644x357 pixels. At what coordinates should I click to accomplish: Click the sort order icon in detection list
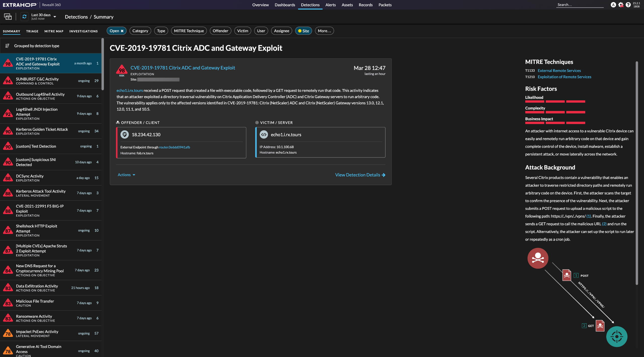(7, 46)
